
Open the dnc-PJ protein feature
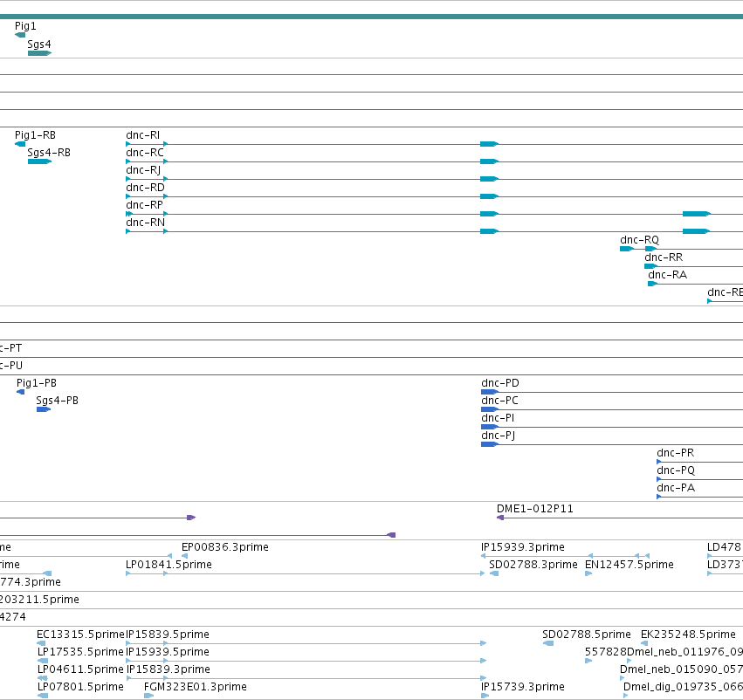tap(612, 444)
